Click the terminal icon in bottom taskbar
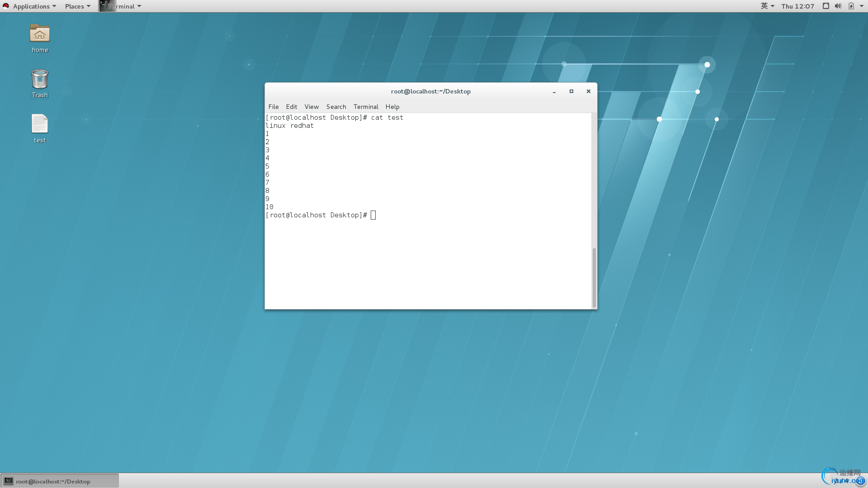This screenshot has width=868, height=488. coord(9,481)
